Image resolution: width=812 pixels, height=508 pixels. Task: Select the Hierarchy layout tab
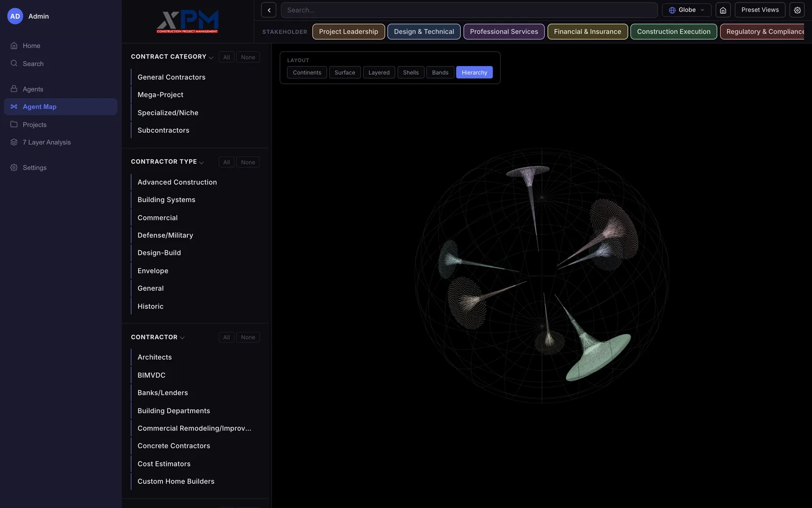(x=475, y=73)
